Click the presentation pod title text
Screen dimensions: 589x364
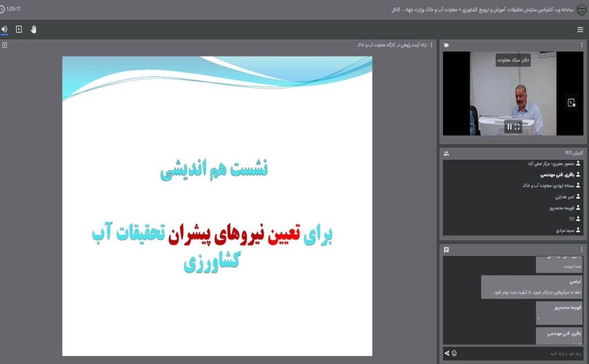(392, 45)
